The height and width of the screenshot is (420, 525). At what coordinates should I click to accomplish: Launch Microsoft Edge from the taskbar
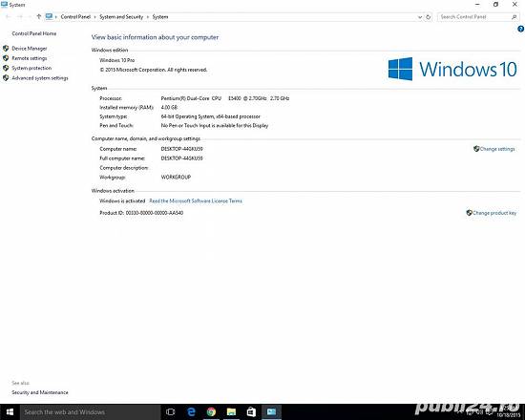coord(191,412)
